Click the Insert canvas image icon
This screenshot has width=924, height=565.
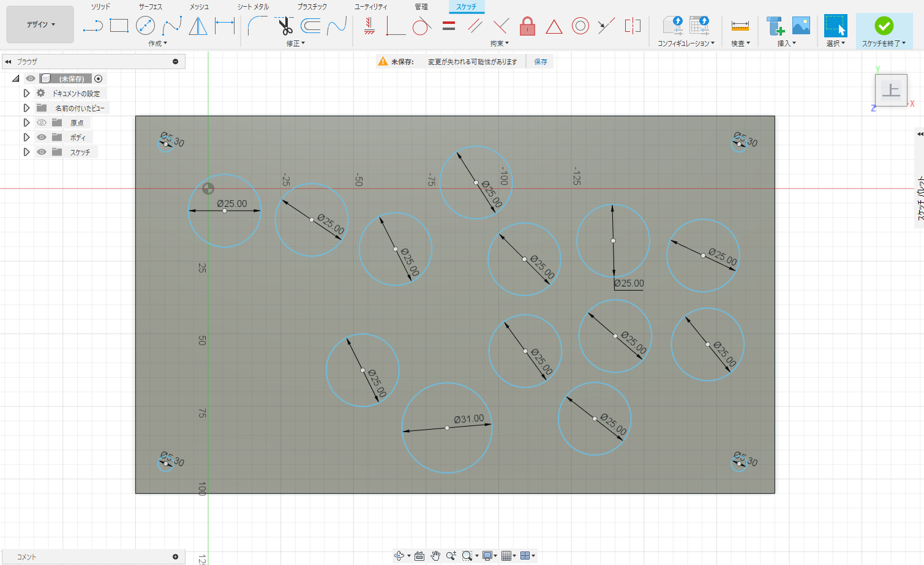(801, 26)
